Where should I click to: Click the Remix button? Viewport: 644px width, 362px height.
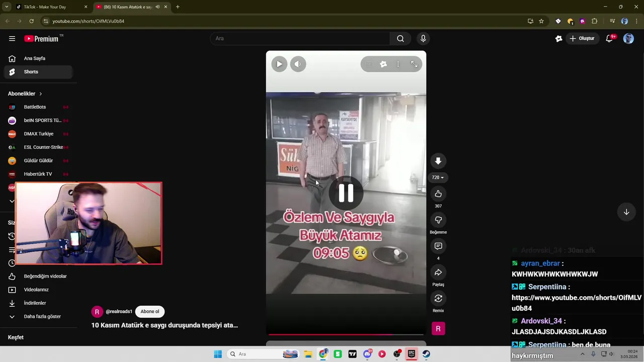click(x=438, y=298)
